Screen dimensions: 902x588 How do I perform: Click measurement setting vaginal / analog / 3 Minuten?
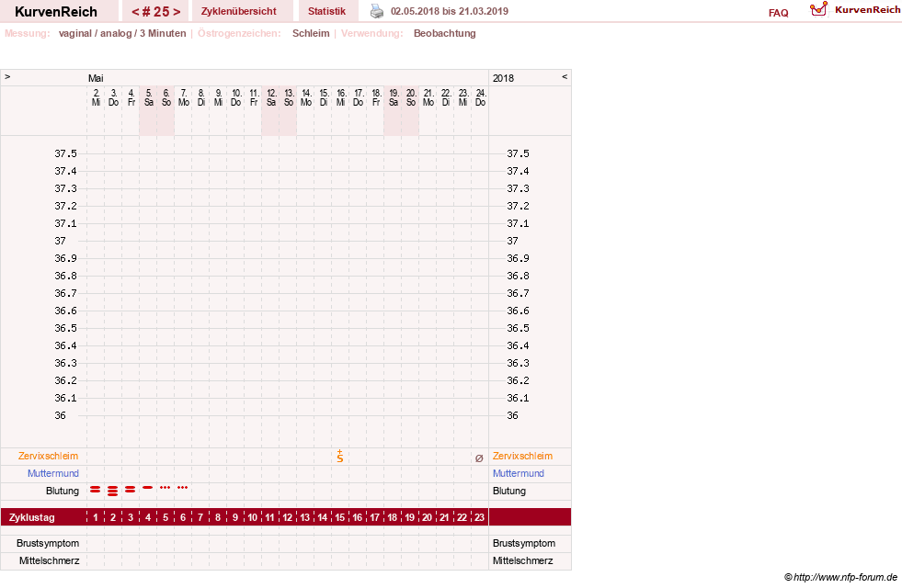122,33
